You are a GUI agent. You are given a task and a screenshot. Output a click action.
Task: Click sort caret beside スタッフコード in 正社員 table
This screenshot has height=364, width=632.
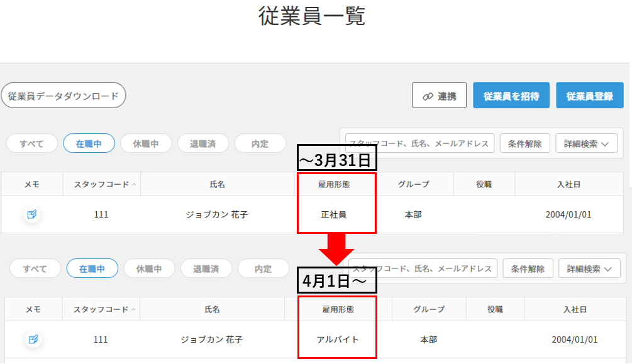click(x=135, y=184)
